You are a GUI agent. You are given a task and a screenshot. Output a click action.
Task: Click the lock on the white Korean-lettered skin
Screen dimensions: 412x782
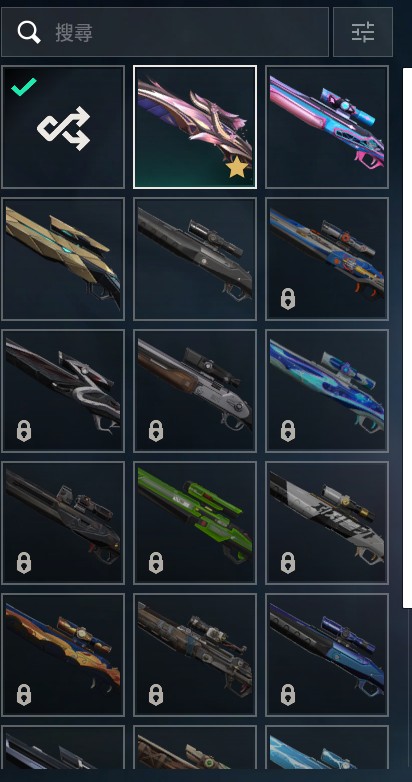click(x=288, y=563)
